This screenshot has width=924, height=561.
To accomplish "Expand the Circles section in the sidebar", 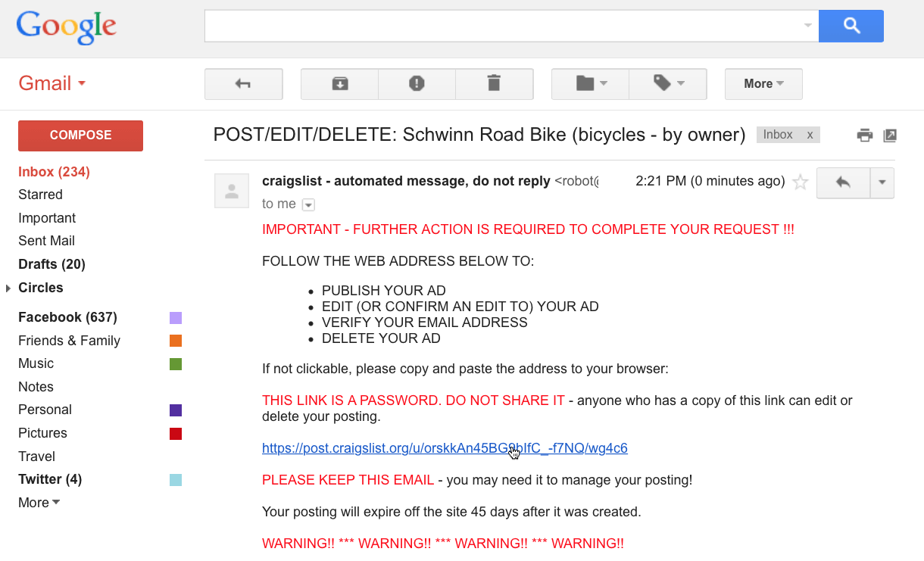I will click(8, 288).
